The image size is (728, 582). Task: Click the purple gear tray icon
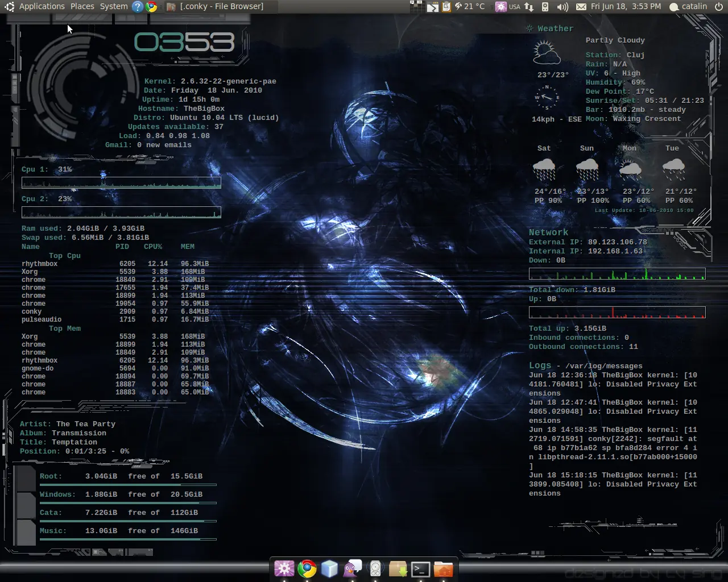(x=500, y=7)
